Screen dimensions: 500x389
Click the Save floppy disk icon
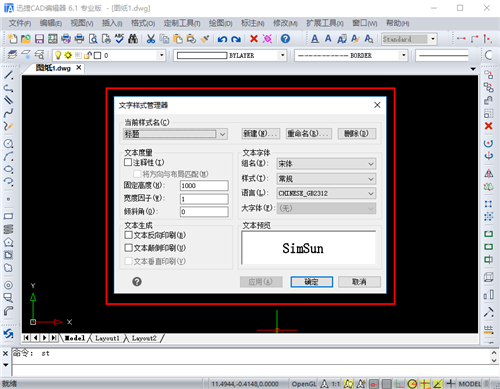pyautogui.click(x=39, y=39)
